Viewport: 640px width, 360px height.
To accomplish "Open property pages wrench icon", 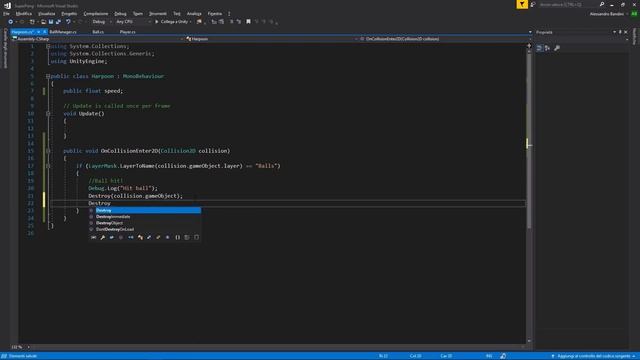I will click(x=557, y=48).
